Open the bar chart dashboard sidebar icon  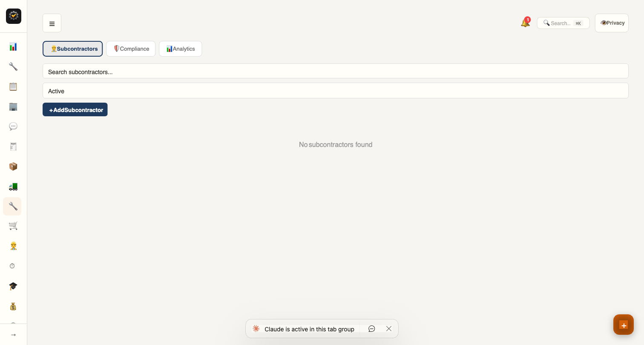[x=13, y=46]
